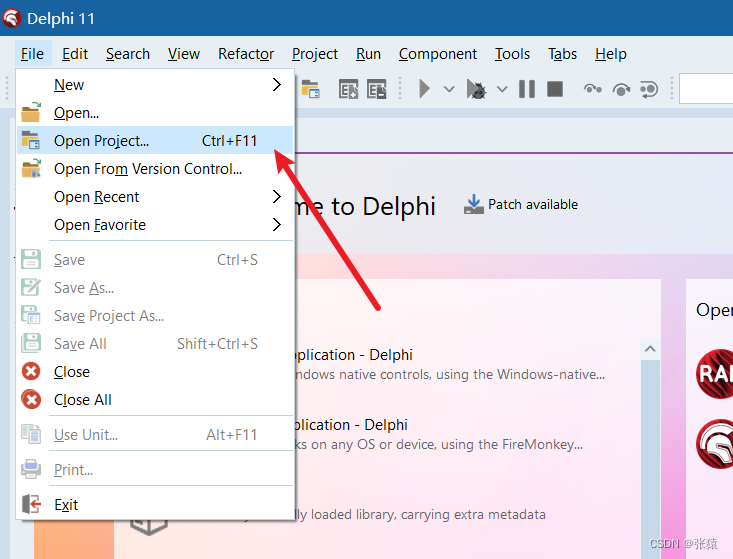The width and height of the screenshot is (733, 559).
Task: Open the Run button dropdown arrow
Action: point(449,89)
